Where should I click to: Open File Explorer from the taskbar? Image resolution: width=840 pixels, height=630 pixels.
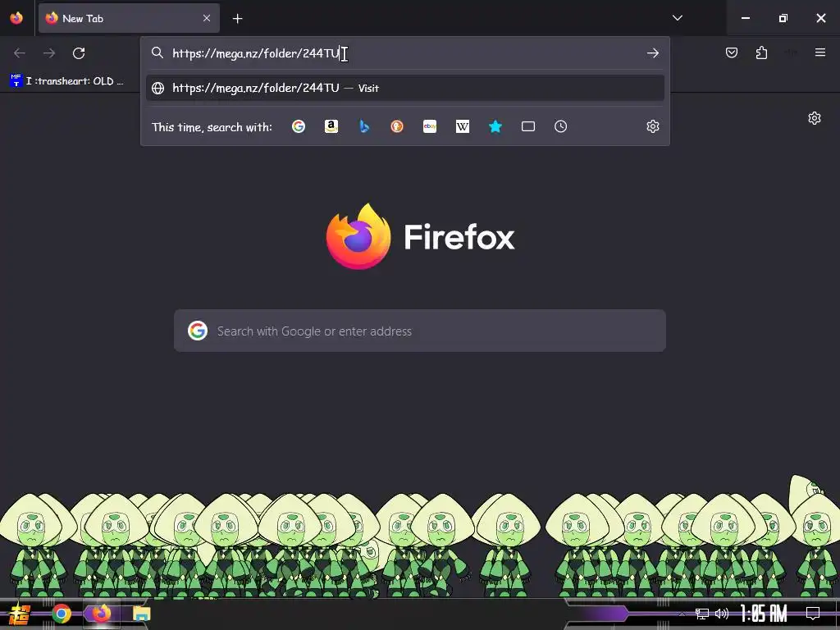[x=141, y=614]
